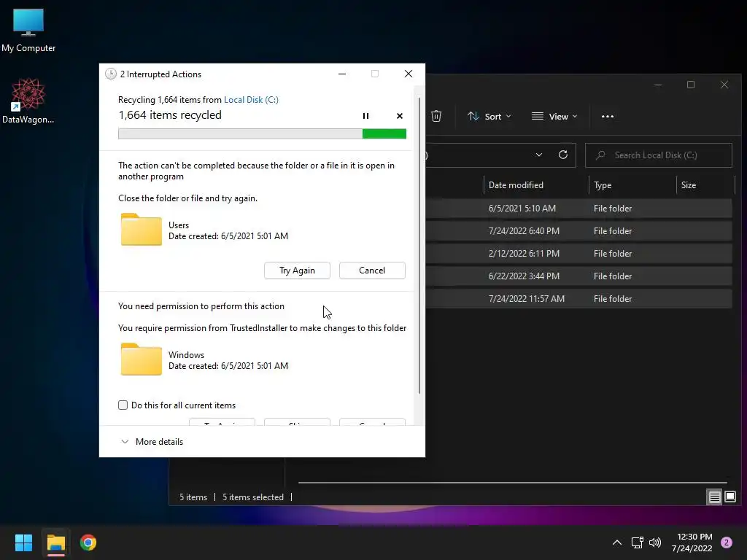Image resolution: width=747 pixels, height=560 pixels.
Task: Expand address bar history dropdown
Action: (539, 155)
